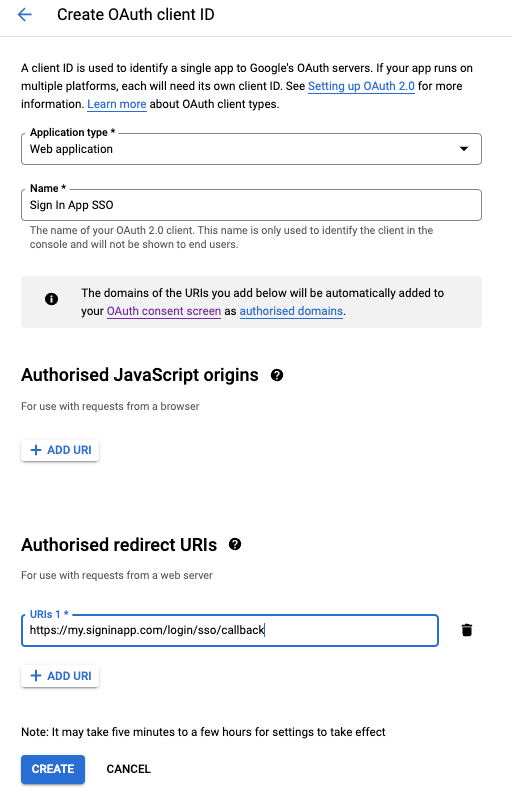512x806 pixels.
Task: Open help icon beside Authorised JavaScript origins
Action: [277, 375]
